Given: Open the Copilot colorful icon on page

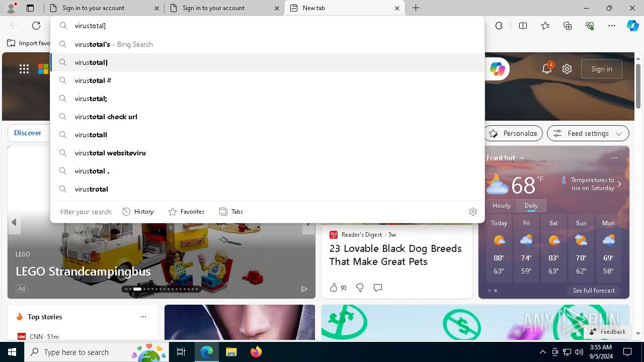Looking at the screenshot, I should tap(498, 69).
